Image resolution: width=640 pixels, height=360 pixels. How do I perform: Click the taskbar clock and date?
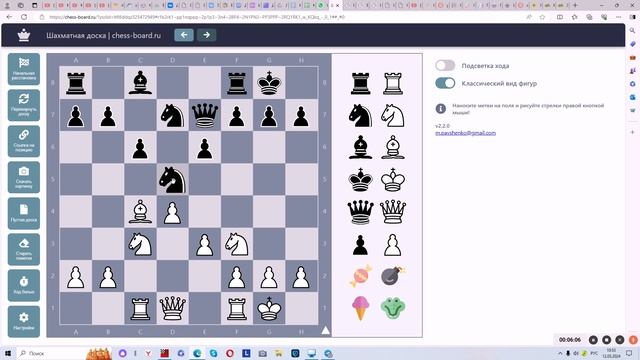coord(611,353)
